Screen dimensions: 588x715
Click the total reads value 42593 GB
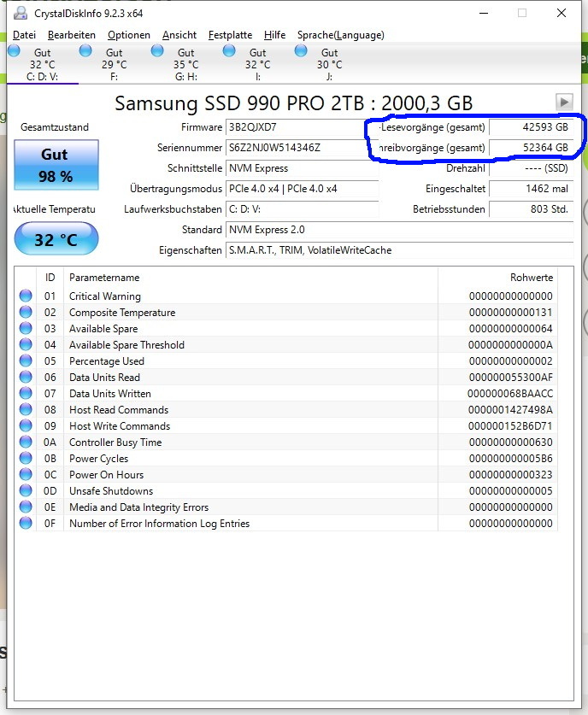coord(531,127)
